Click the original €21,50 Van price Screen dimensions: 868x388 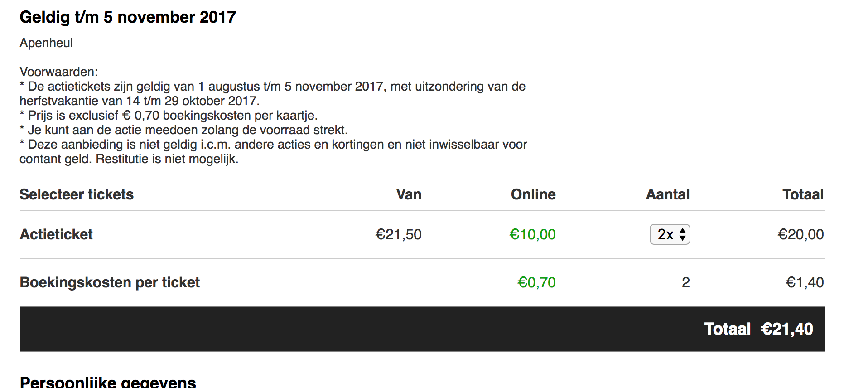click(x=398, y=234)
